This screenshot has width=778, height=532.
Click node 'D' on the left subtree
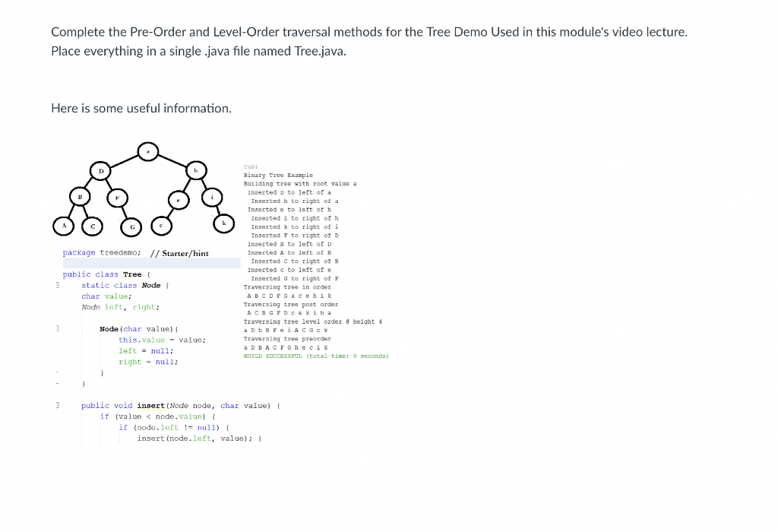click(x=100, y=171)
